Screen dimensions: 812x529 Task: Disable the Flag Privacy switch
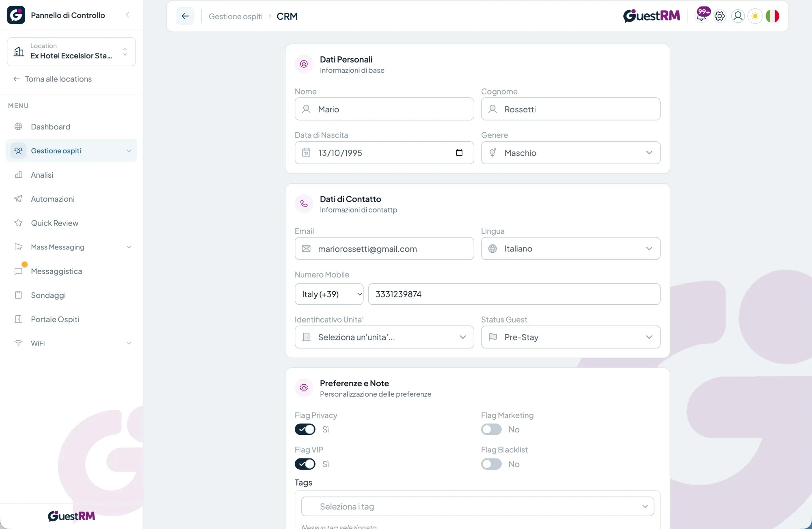[x=305, y=429]
